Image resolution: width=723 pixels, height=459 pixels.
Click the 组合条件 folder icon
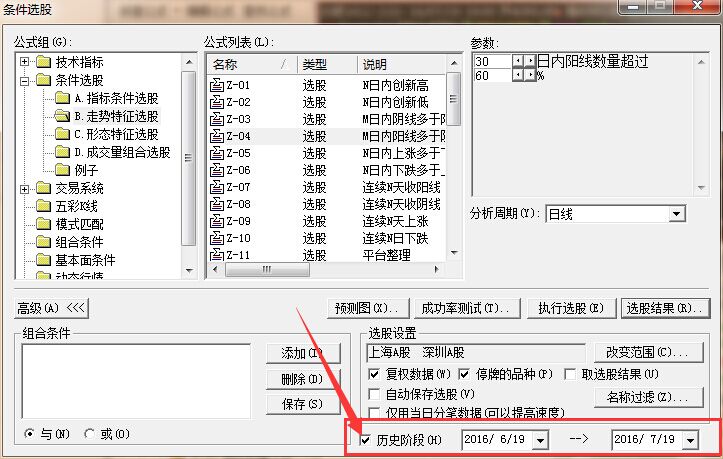(43, 242)
